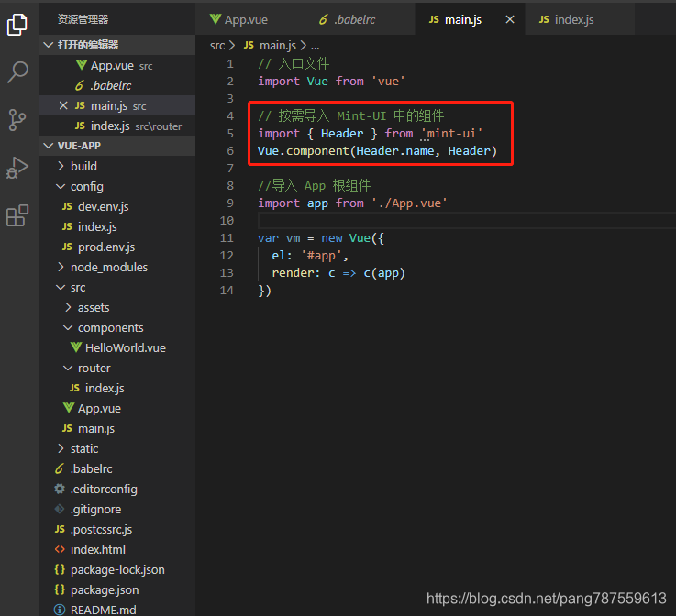
Task: Click the breadcrumb ellipsis symbol
Action: [316, 46]
